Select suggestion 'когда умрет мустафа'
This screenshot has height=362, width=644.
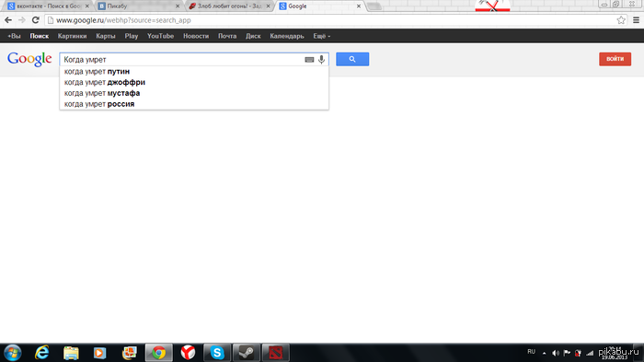194,93
